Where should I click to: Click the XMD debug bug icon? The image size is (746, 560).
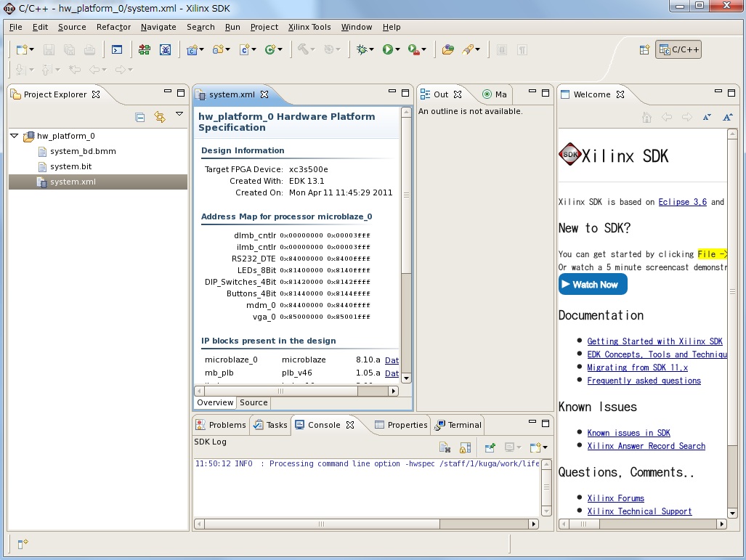[165, 49]
